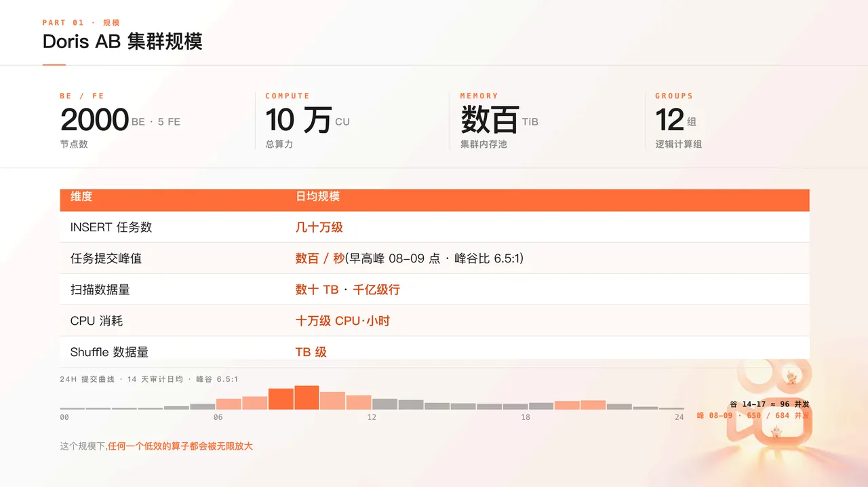Select the "任务提交峰值" row label
The width and height of the screenshot is (868, 487).
[106, 258]
